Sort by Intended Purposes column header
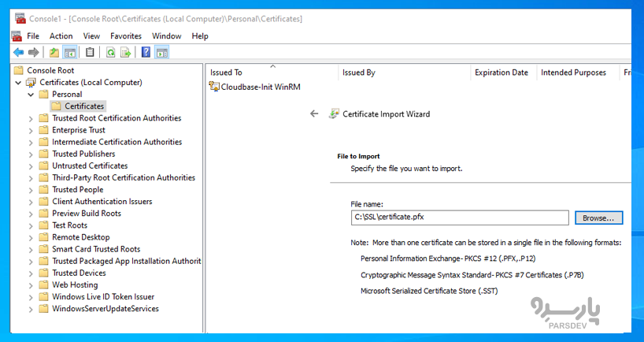 pyautogui.click(x=578, y=72)
